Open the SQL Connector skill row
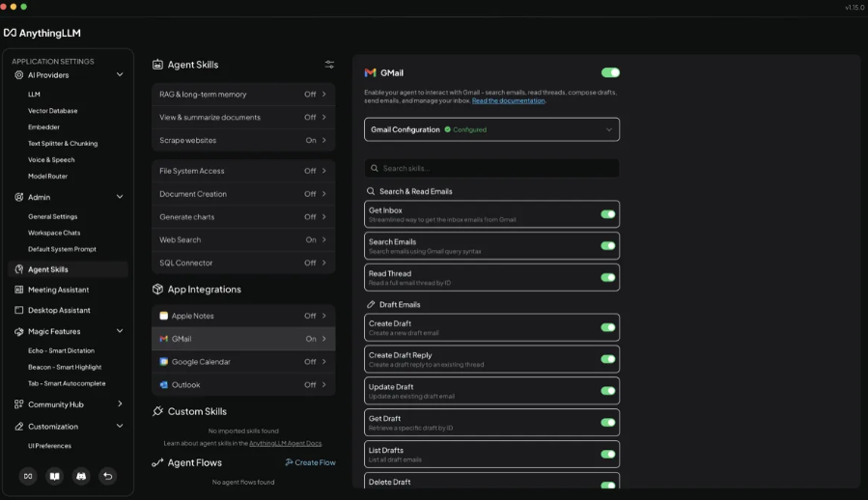The image size is (868, 500). coord(243,263)
